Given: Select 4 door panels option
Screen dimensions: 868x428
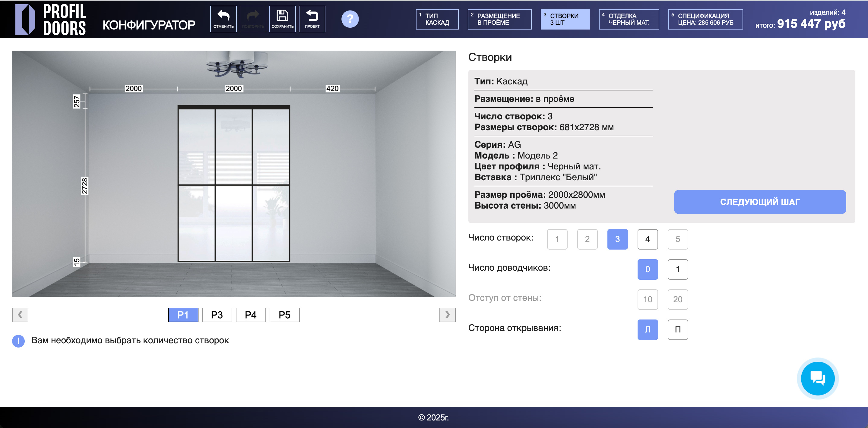Looking at the screenshot, I should (647, 239).
